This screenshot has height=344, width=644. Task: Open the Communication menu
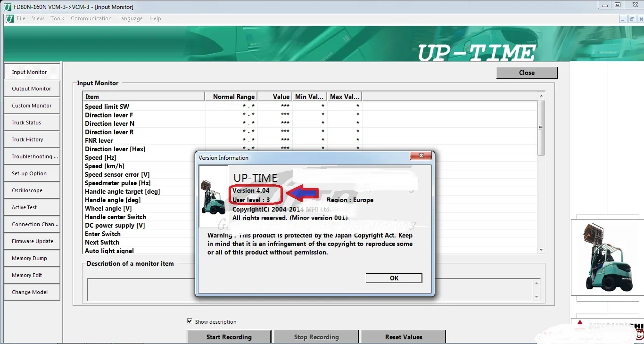point(91,19)
